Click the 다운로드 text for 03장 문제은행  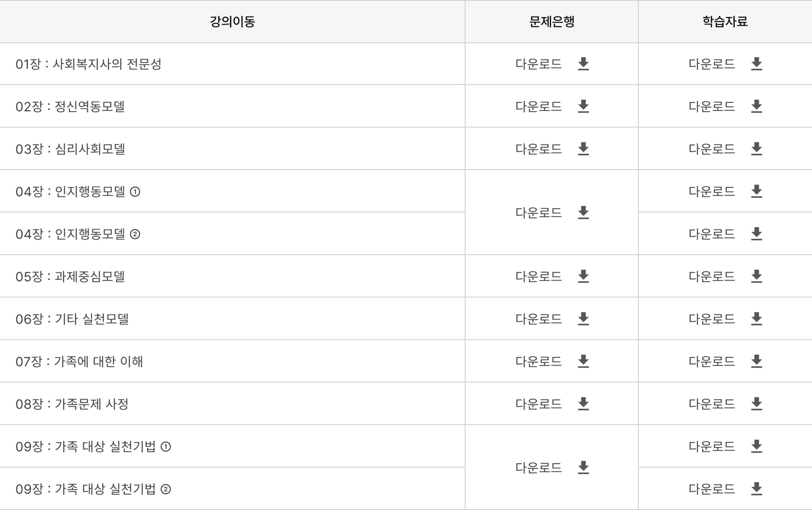[x=538, y=149]
